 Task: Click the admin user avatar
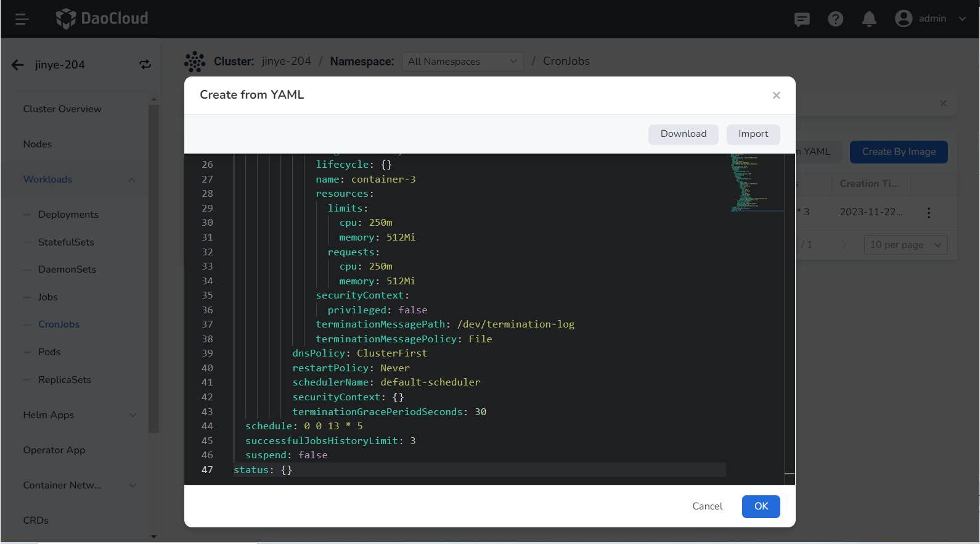coord(904,19)
